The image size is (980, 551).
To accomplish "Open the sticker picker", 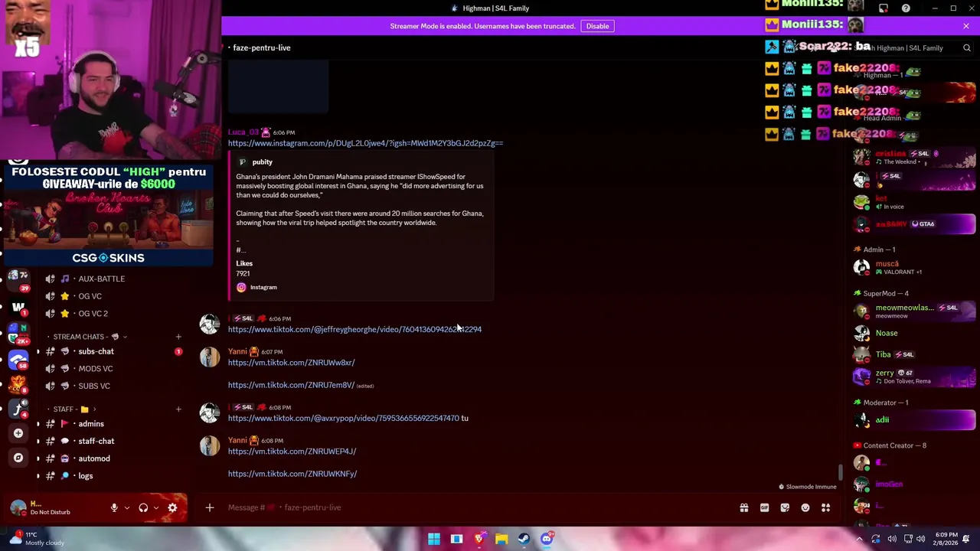I will click(785, 507).
